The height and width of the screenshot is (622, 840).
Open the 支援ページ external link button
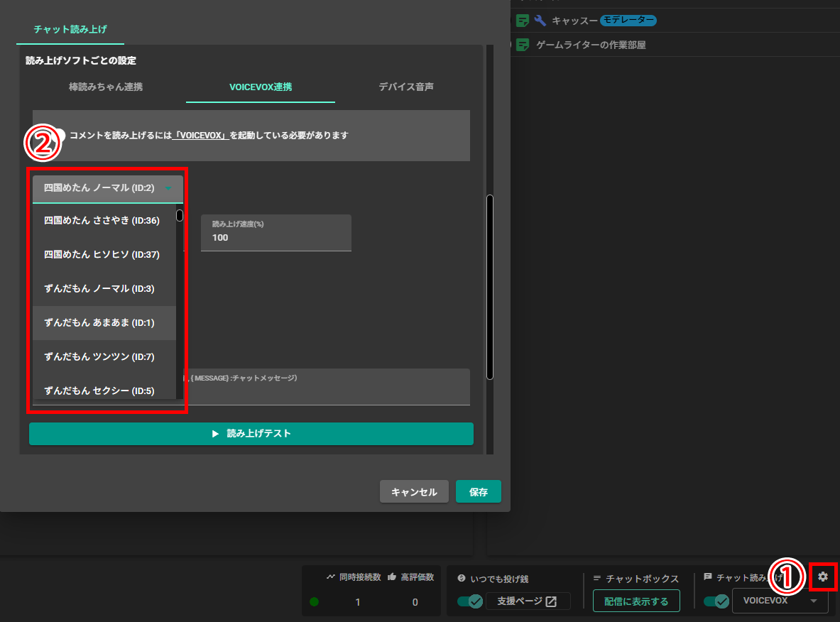(x=528, y=601)
